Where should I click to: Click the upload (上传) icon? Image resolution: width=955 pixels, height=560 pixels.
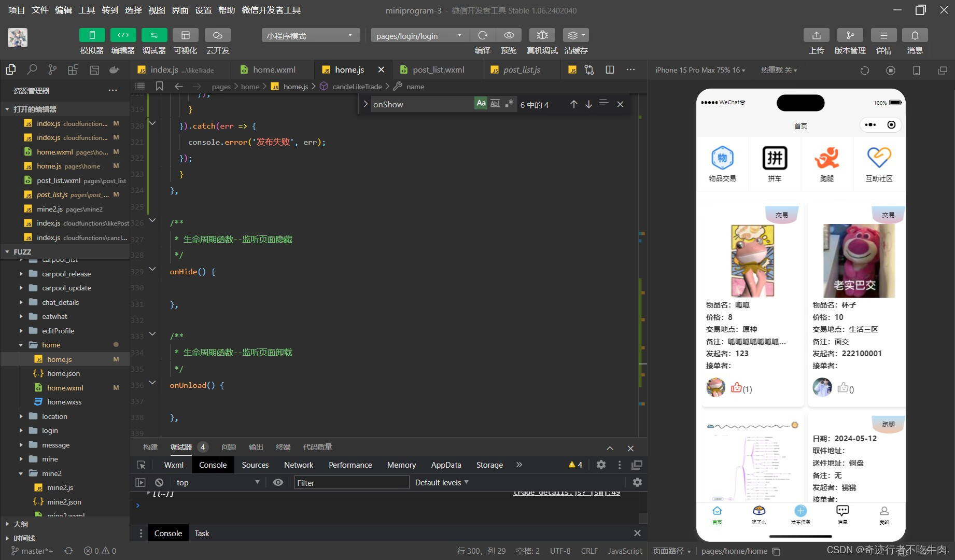(x=816, y=35)
